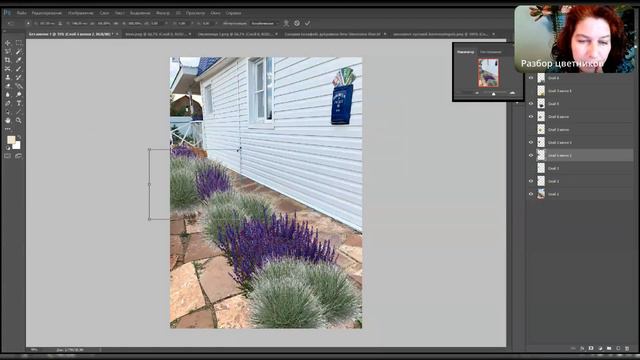
Task: Select the Healing Patch tool
Action: [x=8, y=69]
